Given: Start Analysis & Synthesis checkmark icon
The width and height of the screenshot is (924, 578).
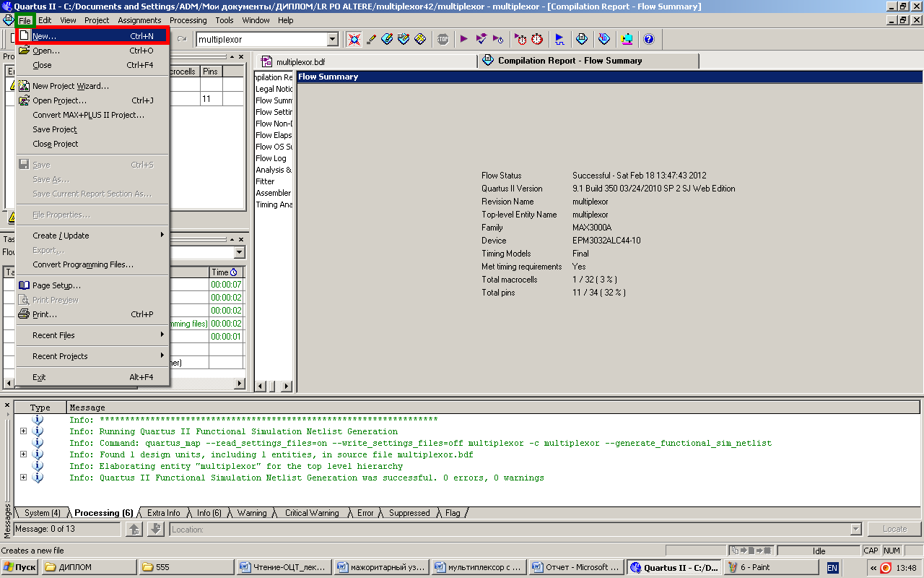Looking at the screenshot, I should (x=481, y=39).
